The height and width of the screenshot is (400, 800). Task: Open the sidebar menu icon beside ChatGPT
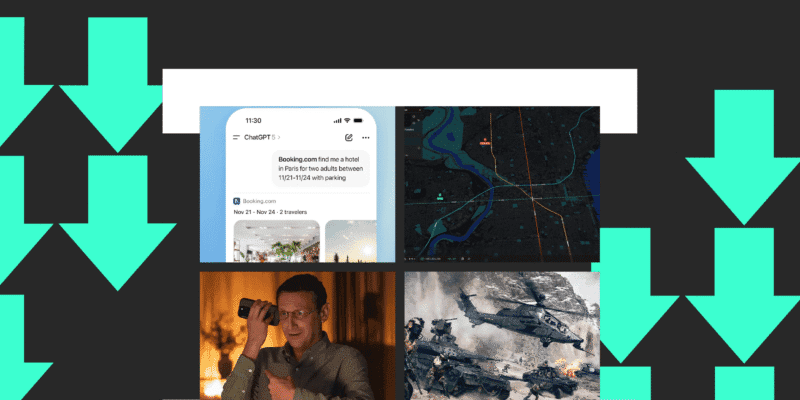click(236, 137)
